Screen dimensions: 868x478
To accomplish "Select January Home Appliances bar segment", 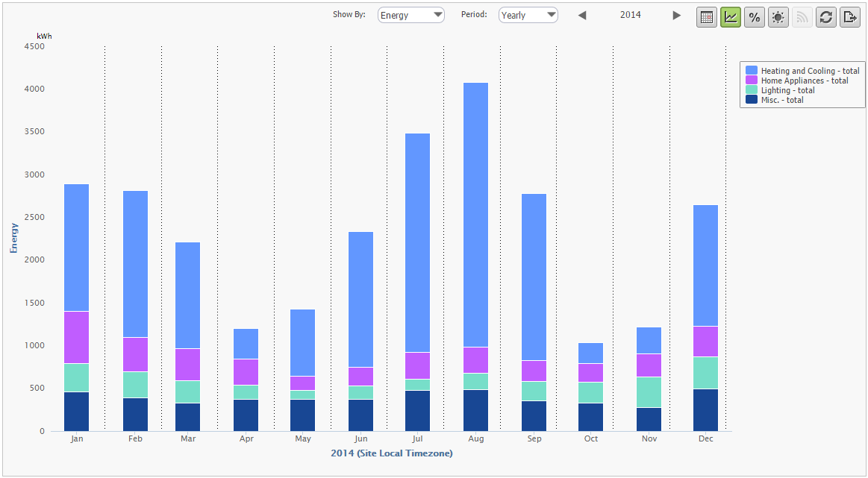I will pos(76,337).
